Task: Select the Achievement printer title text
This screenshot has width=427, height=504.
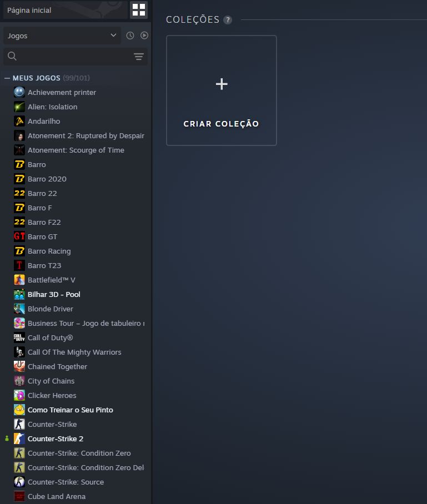Action: 62,93
